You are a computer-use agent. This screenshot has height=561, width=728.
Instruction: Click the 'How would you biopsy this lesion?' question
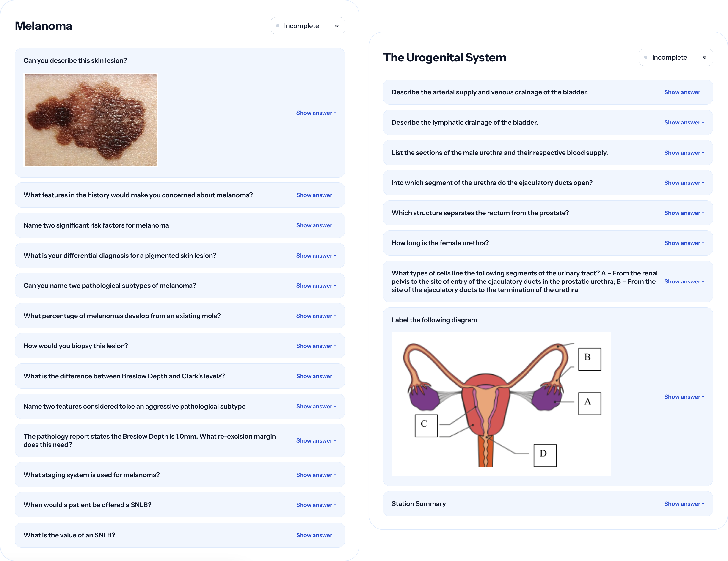click(76, 346)
